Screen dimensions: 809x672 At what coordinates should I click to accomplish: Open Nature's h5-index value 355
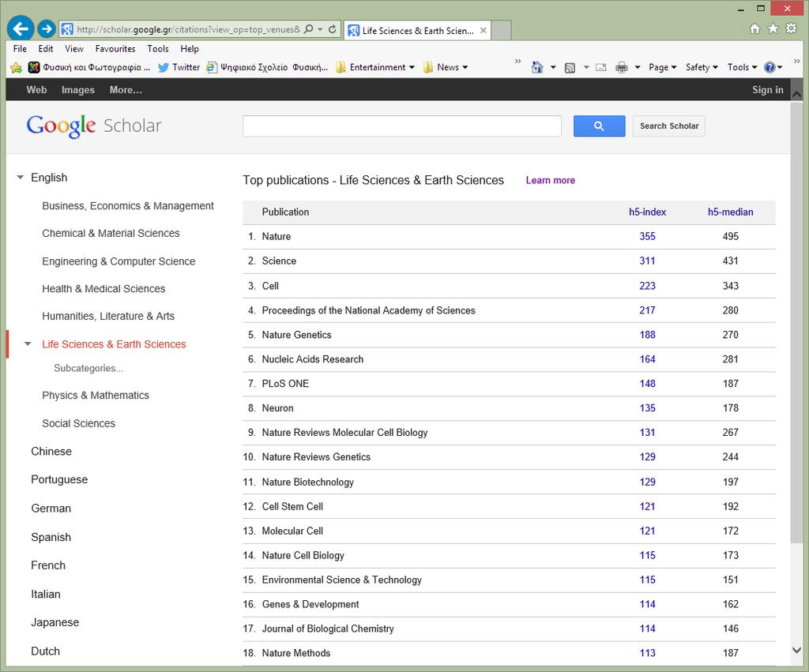[x=647, y=237]
